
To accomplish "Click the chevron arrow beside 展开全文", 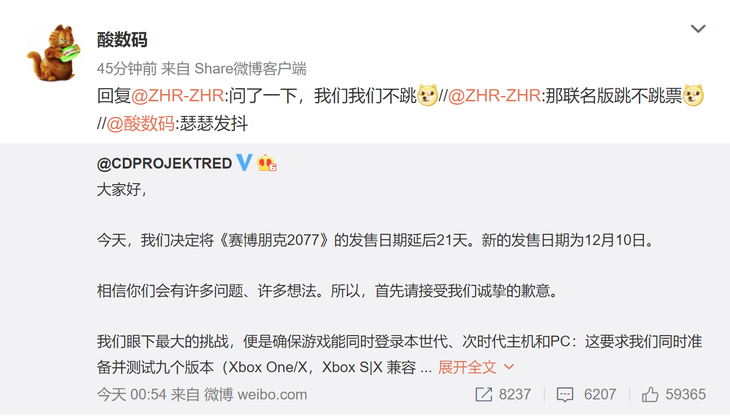I will 509,367.
